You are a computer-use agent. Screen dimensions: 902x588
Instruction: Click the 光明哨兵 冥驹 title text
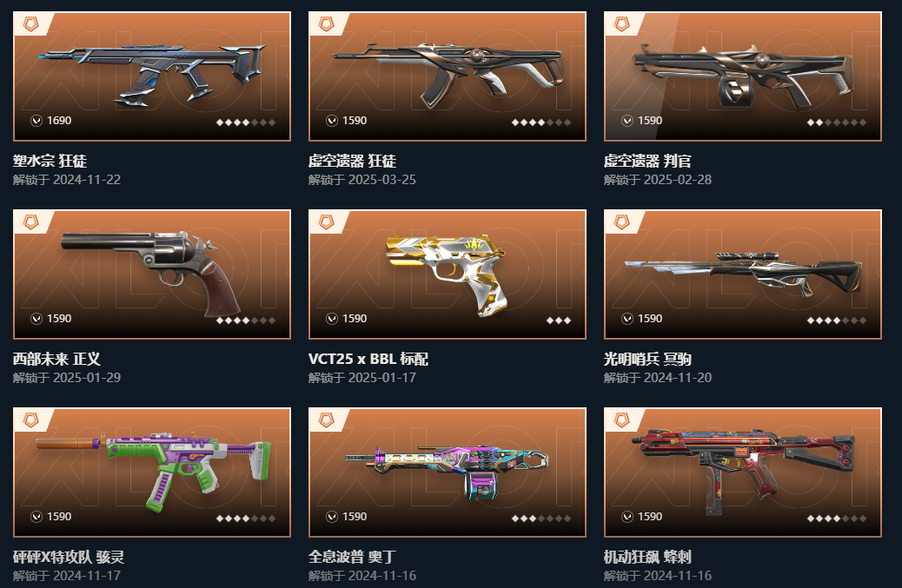[647, 360]
